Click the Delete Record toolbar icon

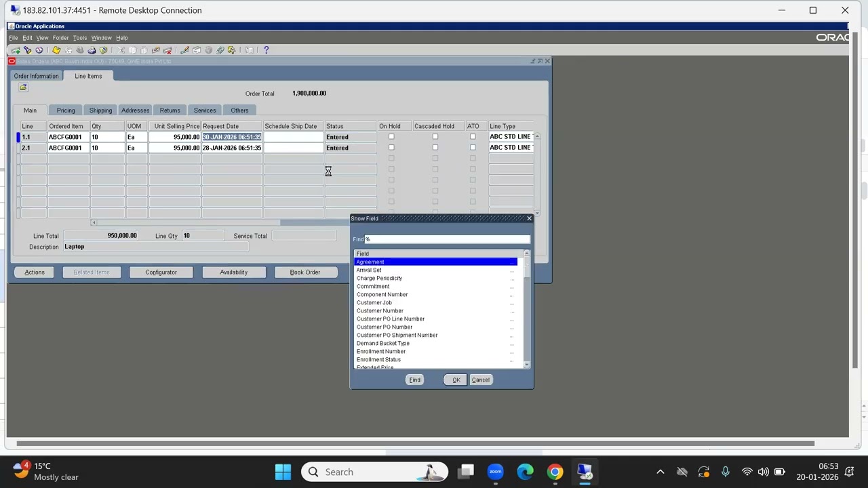pos(167,50)
